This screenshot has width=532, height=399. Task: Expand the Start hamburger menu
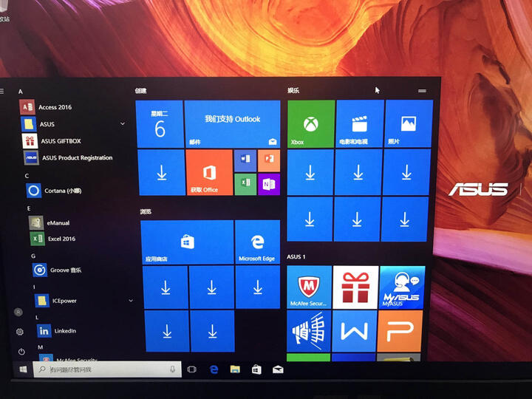pos(2,91)
